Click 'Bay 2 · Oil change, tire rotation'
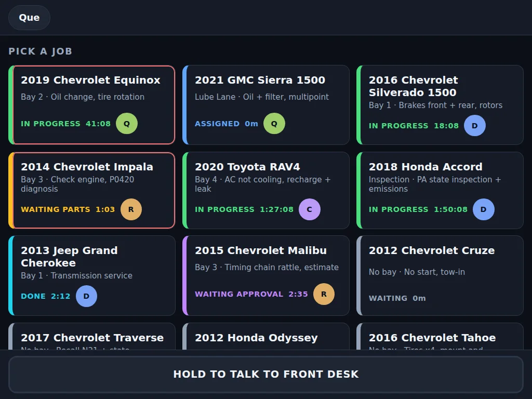 tap(83, 97)
